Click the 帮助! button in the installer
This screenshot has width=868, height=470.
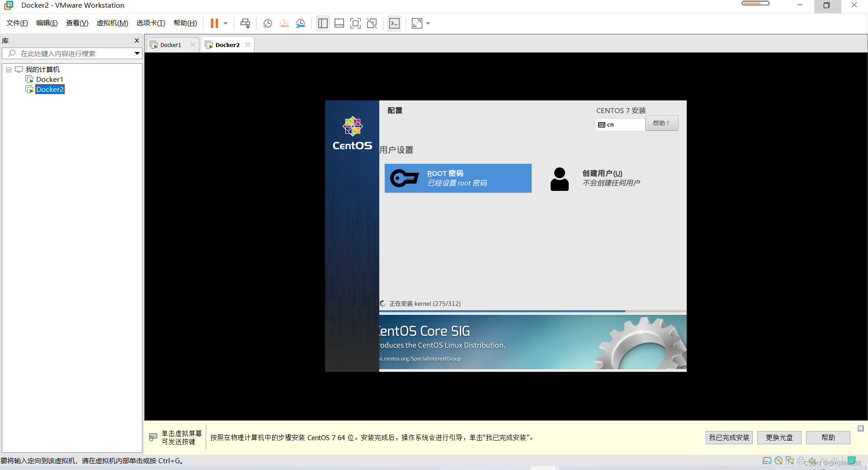coord(661,123)
